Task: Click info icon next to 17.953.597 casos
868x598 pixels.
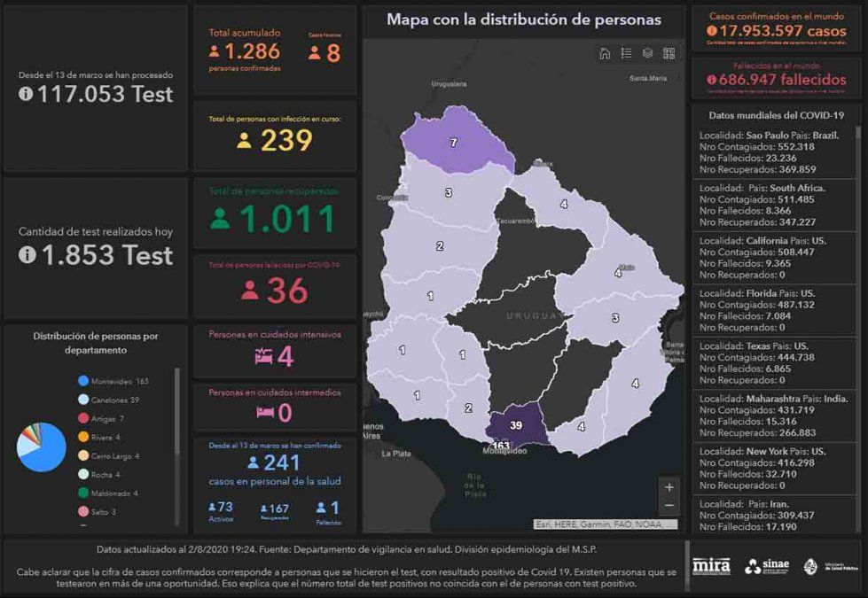Action: (x=712, y=31)
